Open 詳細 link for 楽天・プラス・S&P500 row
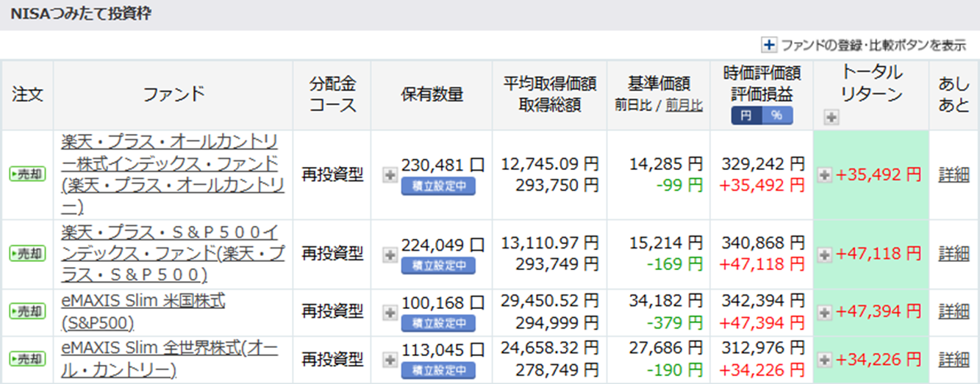This screenshot has height=384, width=980. point(954,254)
